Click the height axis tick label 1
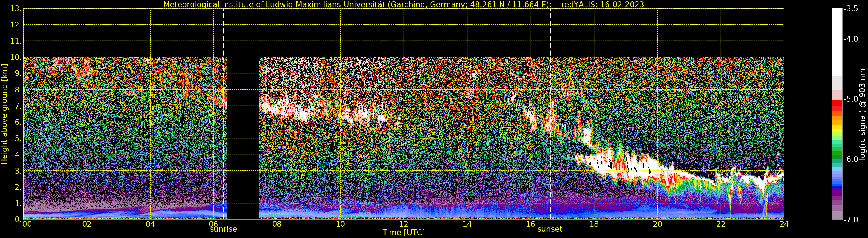The width and height of the screenshot is (868, 238). 18,203
